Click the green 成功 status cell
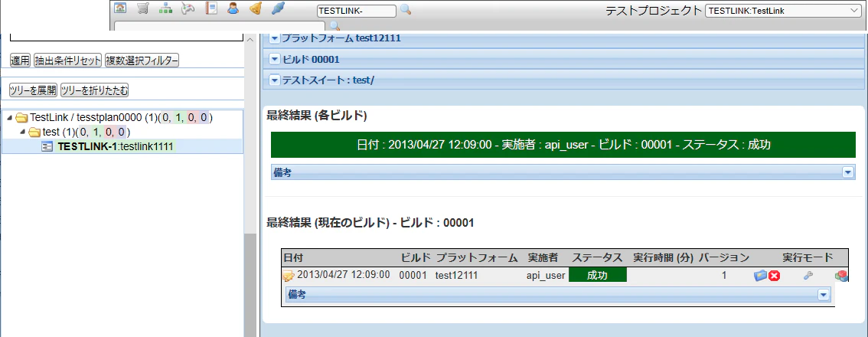Image resolution: width=868 pixels, height=337 pixels. pyautogui.click(x=597, y=276)
